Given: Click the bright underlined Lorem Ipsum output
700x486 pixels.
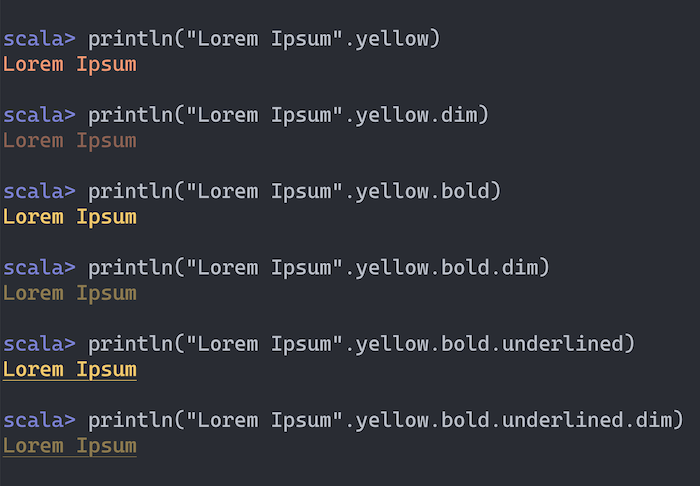Looking at the screenshot, I should (x=70, y=369).
